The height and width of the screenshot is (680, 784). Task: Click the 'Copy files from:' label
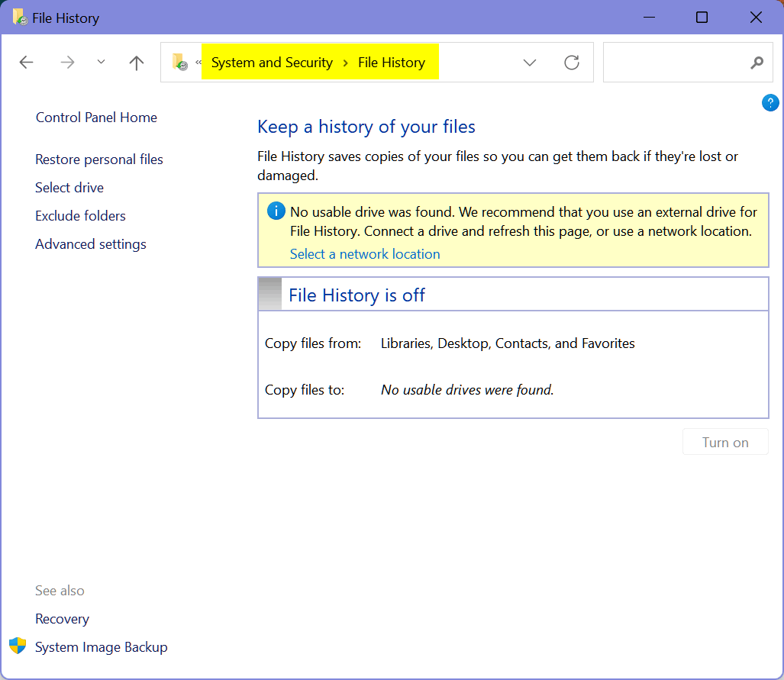[313, 343]
